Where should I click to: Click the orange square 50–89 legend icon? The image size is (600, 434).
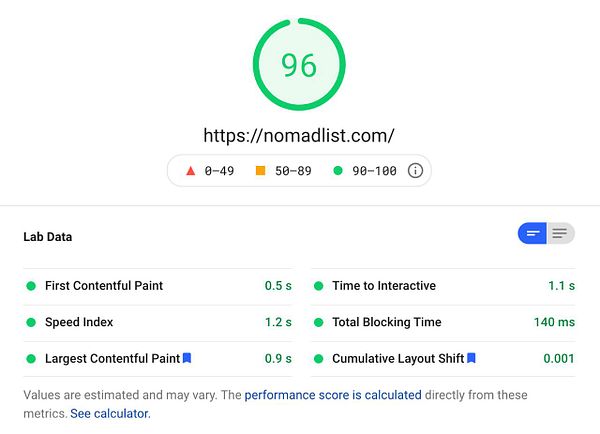(x=260, y=171)
